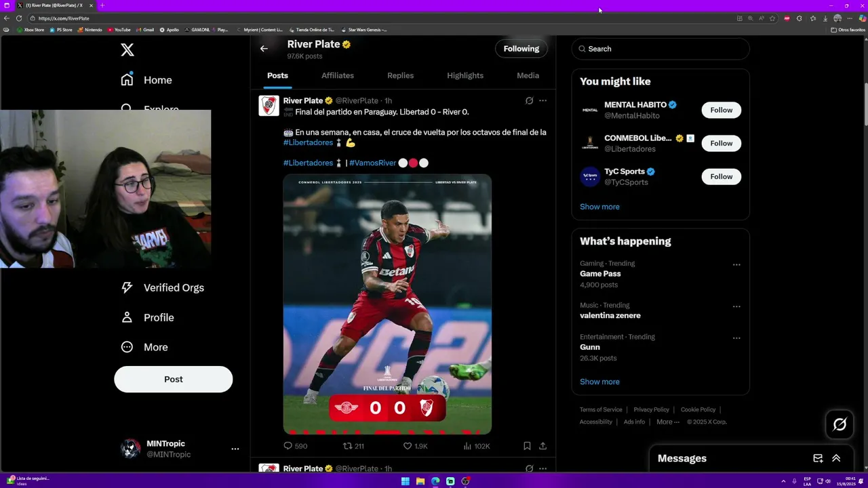View post analytics showing 102K views

476,446
